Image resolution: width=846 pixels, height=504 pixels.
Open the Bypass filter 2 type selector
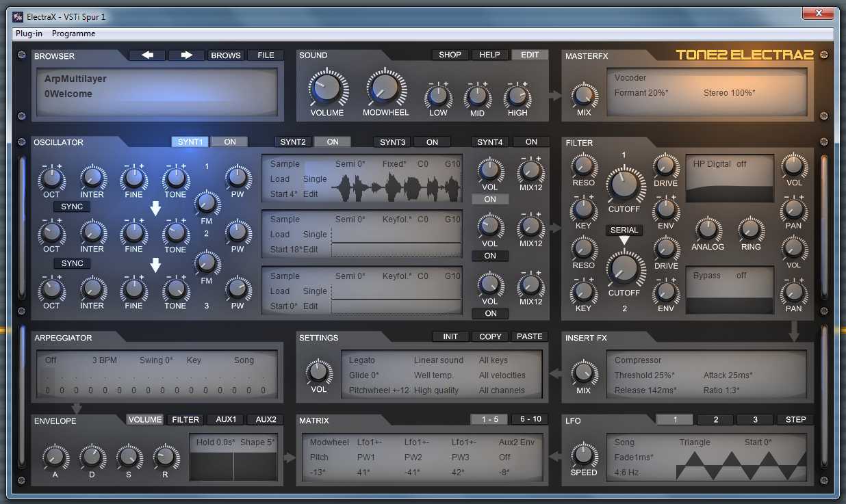706,276
